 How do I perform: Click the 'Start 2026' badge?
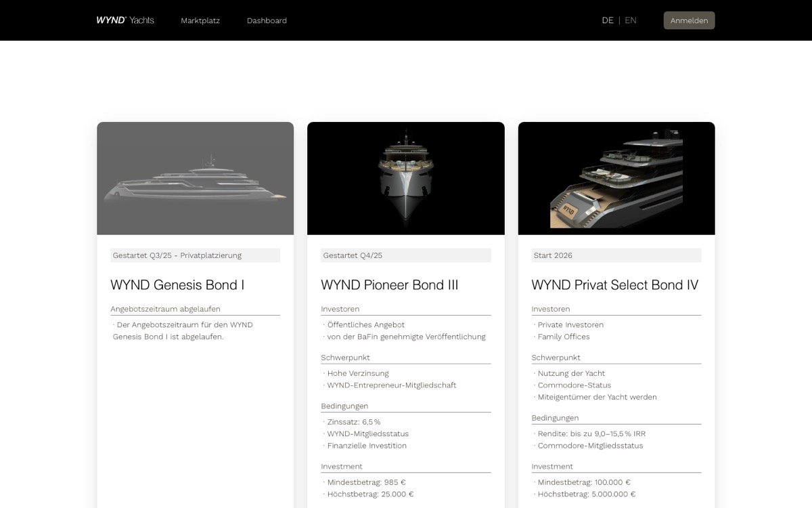tap(616, 255)
